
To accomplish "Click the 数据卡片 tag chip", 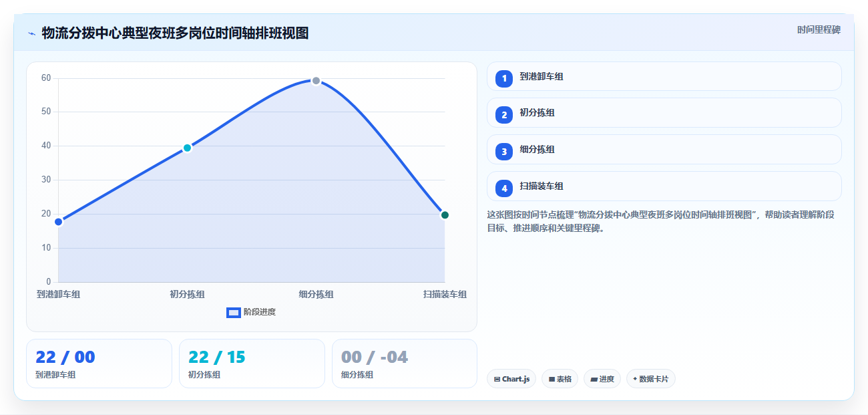I will click(650, 379).
